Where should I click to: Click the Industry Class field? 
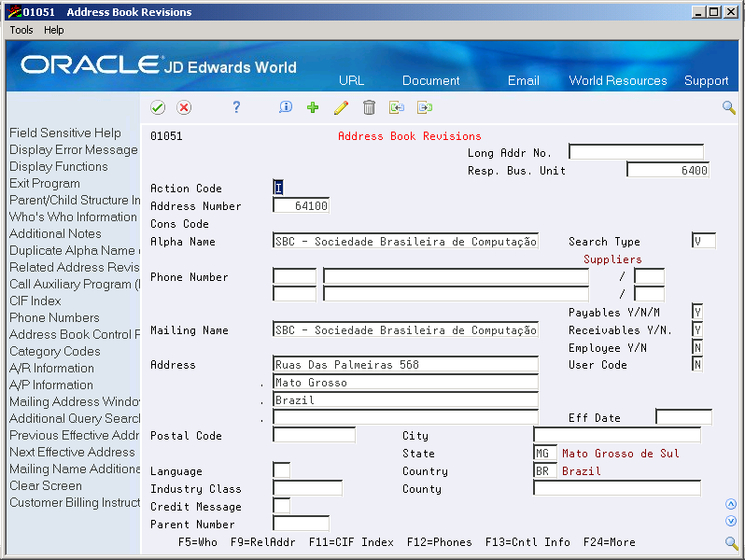tap(307, 488)
